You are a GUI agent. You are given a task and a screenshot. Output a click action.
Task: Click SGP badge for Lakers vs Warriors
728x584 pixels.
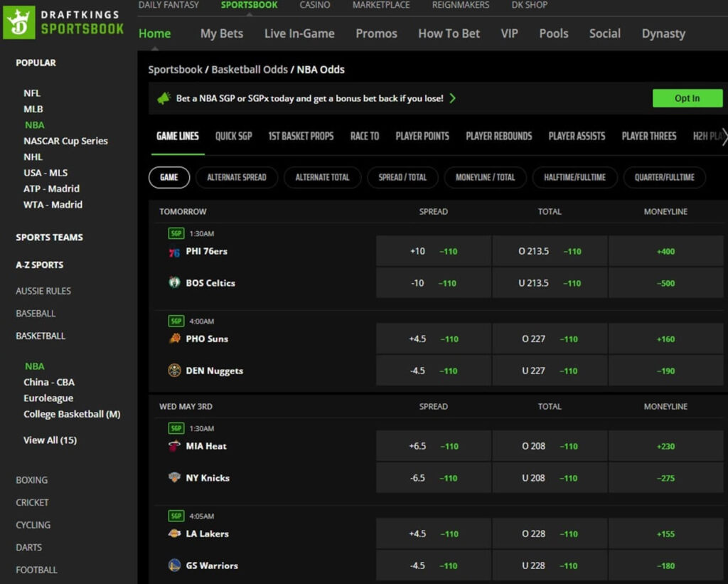pyautogui.click(x=176, y=516)
